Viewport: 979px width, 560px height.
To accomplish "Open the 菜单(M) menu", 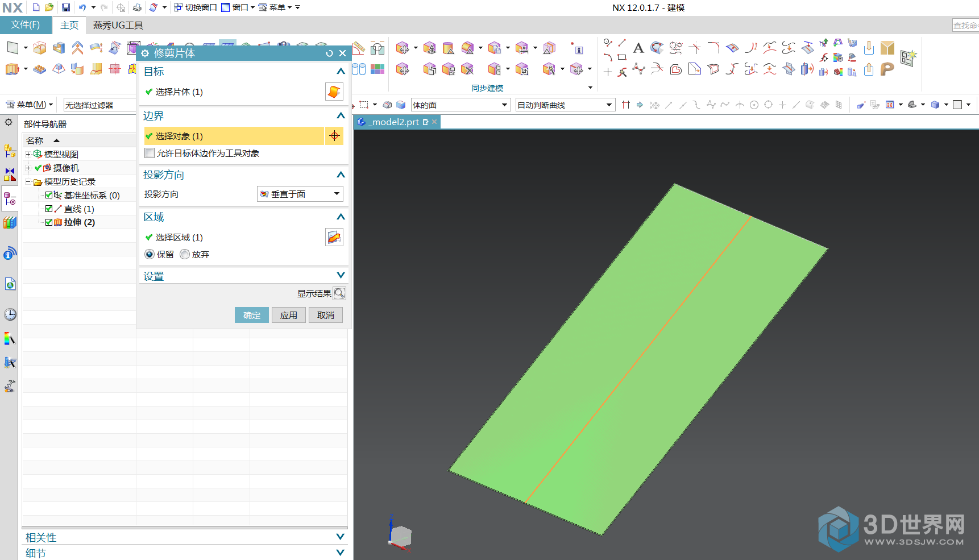I will (30, 105).
